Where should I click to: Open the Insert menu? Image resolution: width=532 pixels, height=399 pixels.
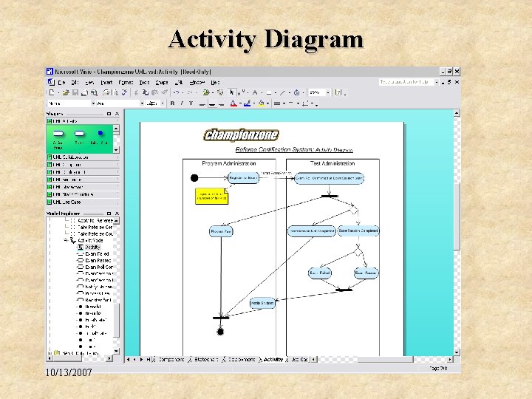point(106,82)
